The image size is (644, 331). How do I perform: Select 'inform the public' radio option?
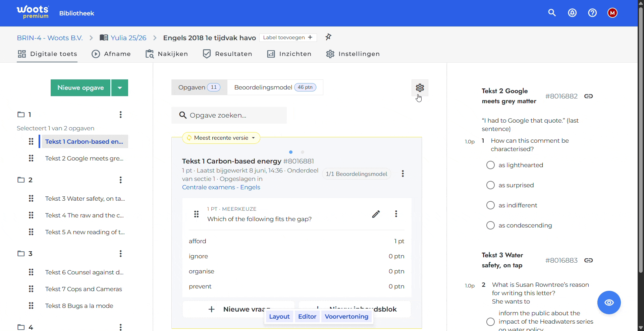(490, 322)
